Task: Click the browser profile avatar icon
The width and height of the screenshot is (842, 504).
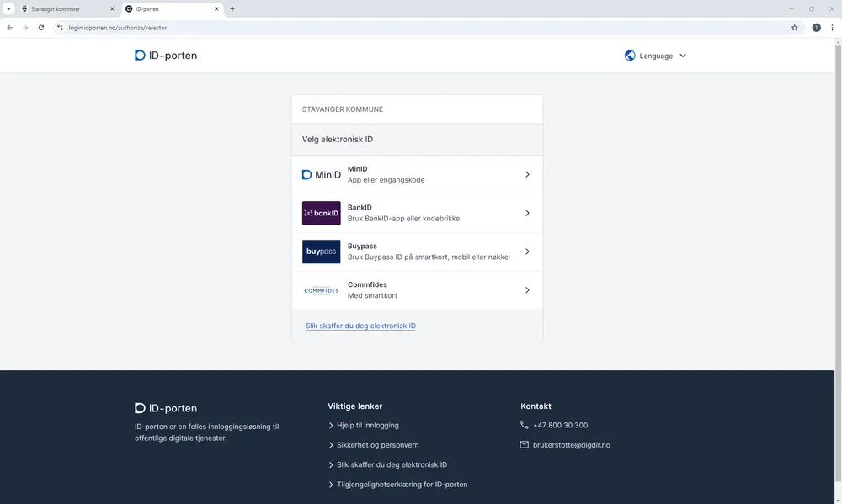Action: (x=816, y=28)
